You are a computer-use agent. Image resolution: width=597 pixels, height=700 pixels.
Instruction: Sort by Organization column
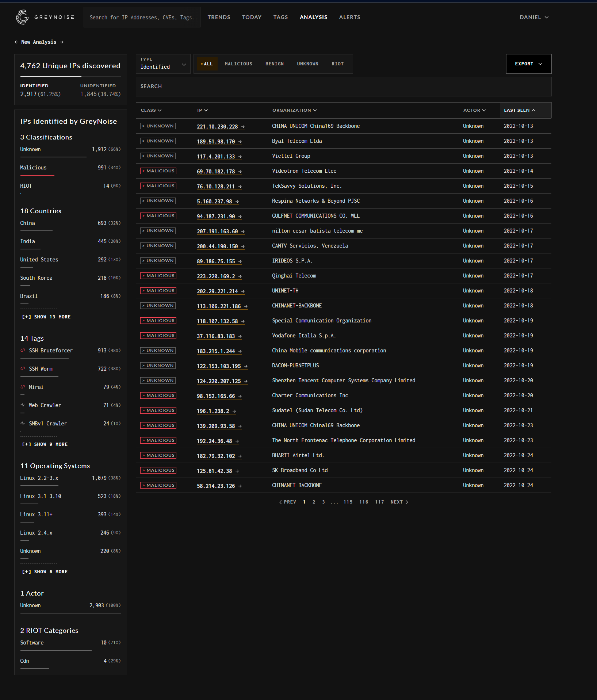pyautogui.click(x=294, y=110)
